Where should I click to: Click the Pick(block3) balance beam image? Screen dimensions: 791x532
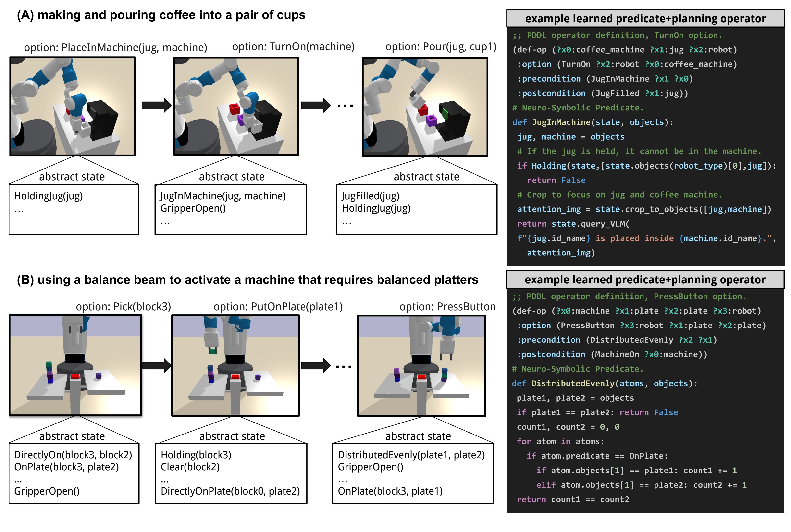[x=75, y=365]
